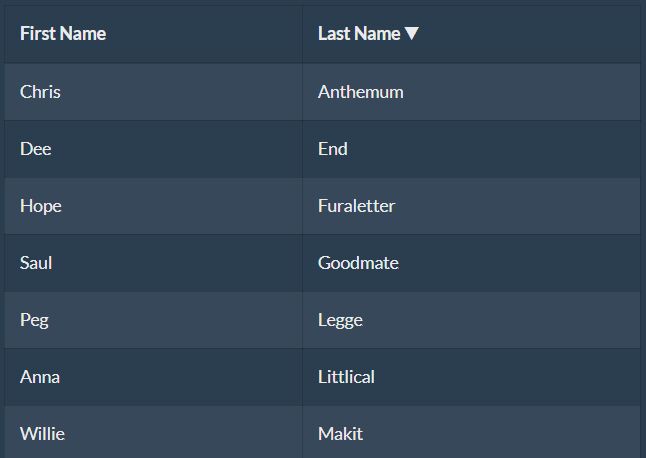Sort table by First Name header

click(x=63, y=34)
